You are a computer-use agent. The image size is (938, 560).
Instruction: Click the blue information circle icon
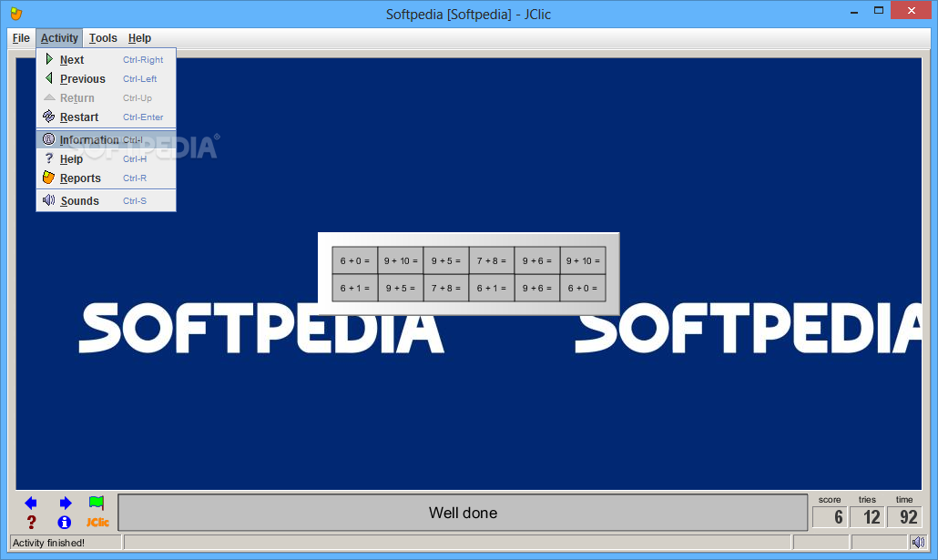coord(65,523)
